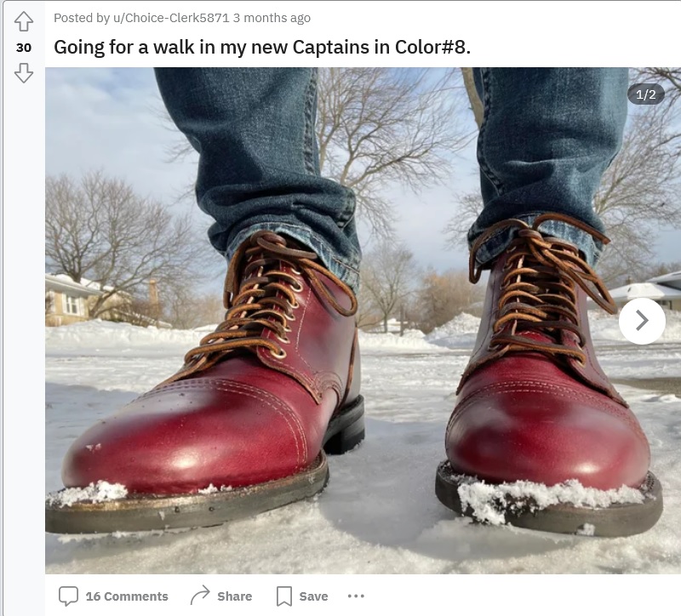Open the post title about new Captains
Screen dimensions: 681x616
262,47
